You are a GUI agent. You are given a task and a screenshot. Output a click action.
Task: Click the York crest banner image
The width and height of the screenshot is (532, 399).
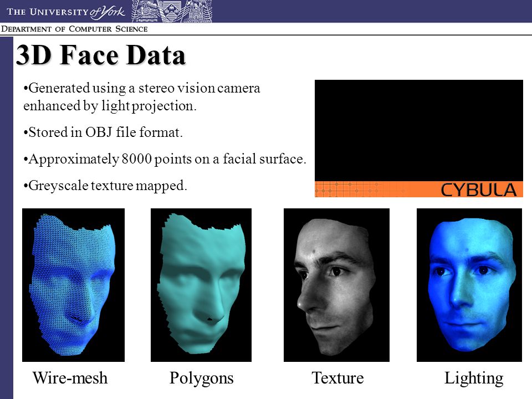pos(171,11)
